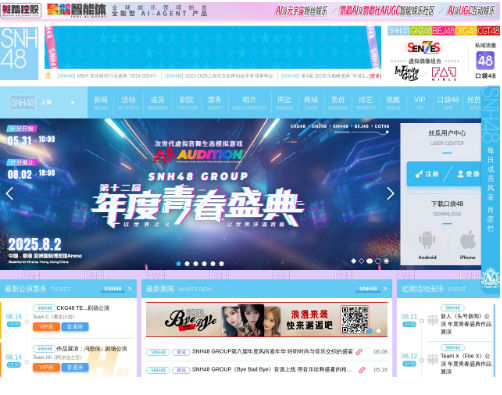Open the 年度青春盛典 main banner
Screen dimensions: 502x395
pos(199,194)
